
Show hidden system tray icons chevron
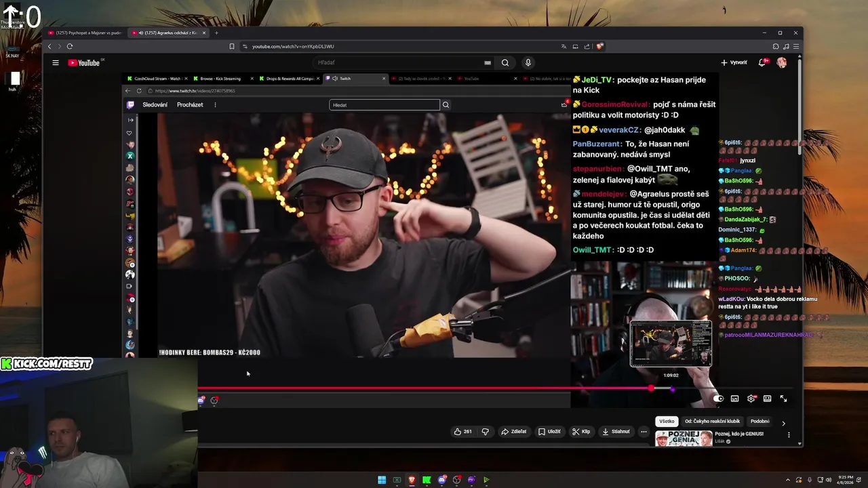click(x=788, y=480)
